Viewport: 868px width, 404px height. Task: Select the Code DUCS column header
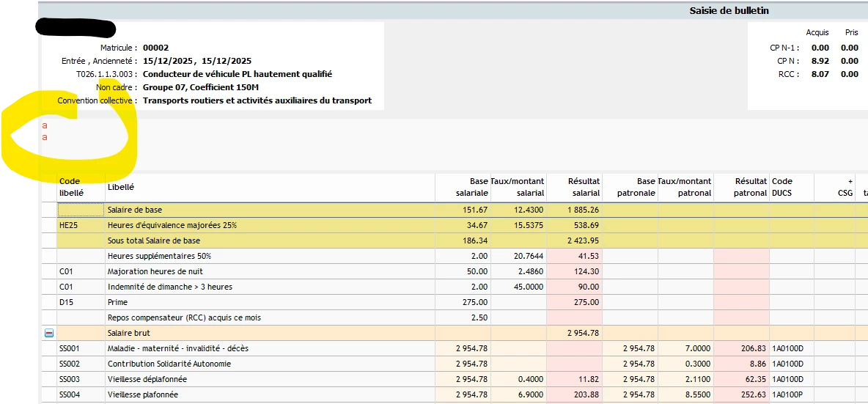coord(782,187)
